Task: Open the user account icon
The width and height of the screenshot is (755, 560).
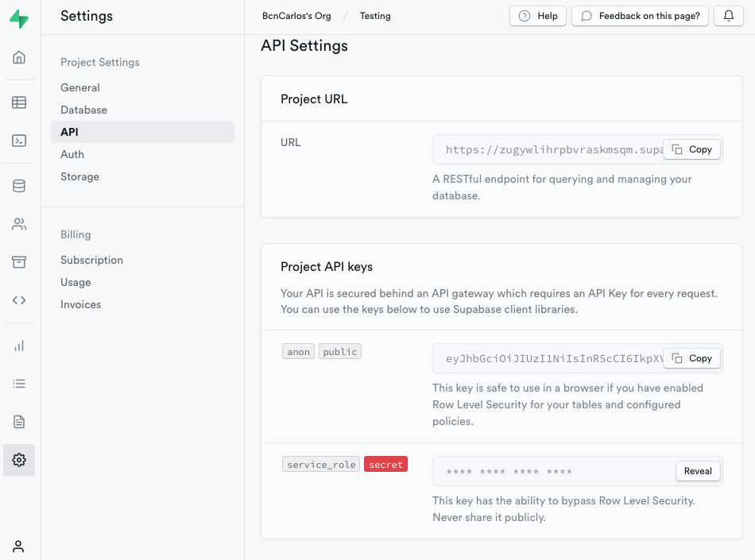Action: [19, 546]
